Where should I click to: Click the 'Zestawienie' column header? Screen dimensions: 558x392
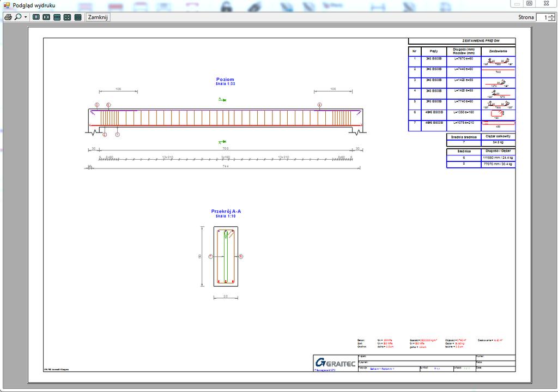498,51
